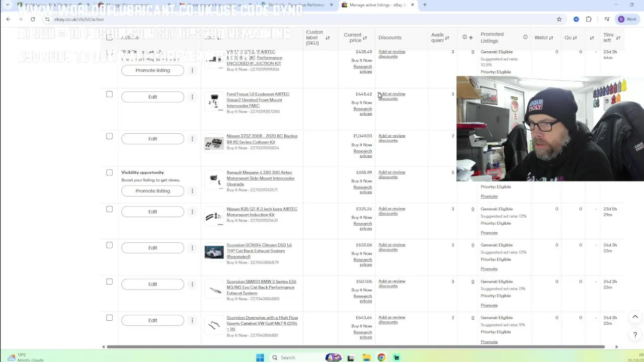Bookmark this page with the star icon
This screenshot has width=644, height=362.
click(x=559, y=19)
